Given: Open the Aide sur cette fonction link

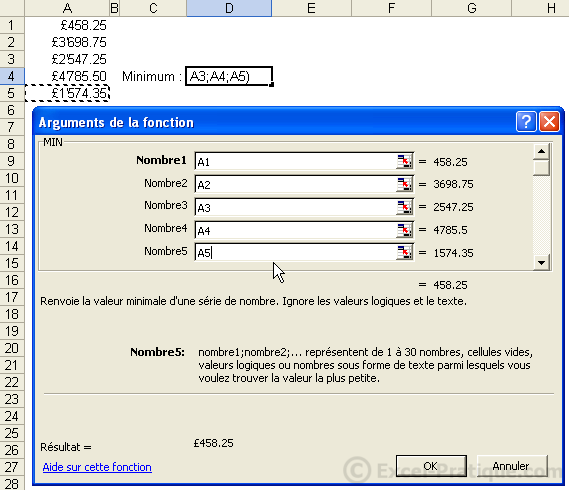Looking at the screenshot, I should click(97, 467).
